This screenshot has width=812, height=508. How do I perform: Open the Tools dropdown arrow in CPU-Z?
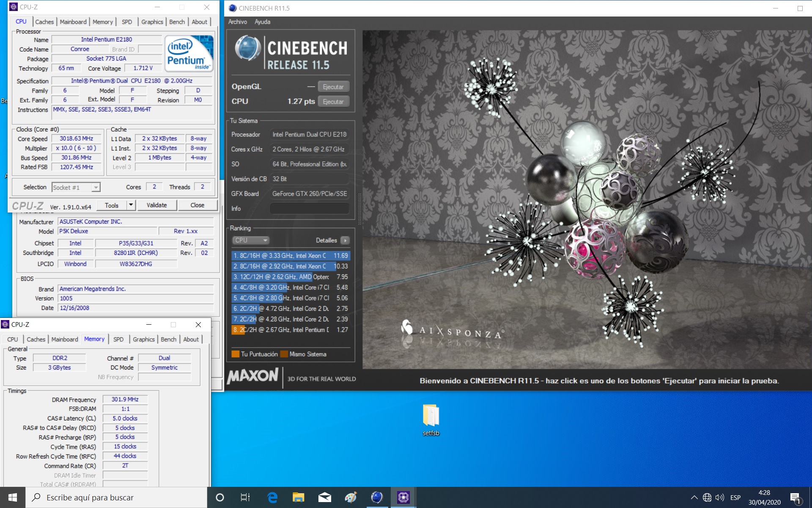point(131,205)
